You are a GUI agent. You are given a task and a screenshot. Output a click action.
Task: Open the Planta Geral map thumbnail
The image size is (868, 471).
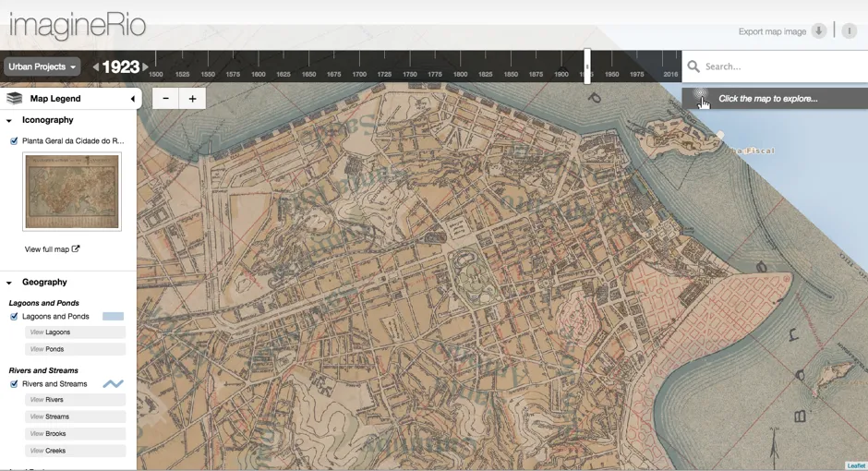[72, 191]
